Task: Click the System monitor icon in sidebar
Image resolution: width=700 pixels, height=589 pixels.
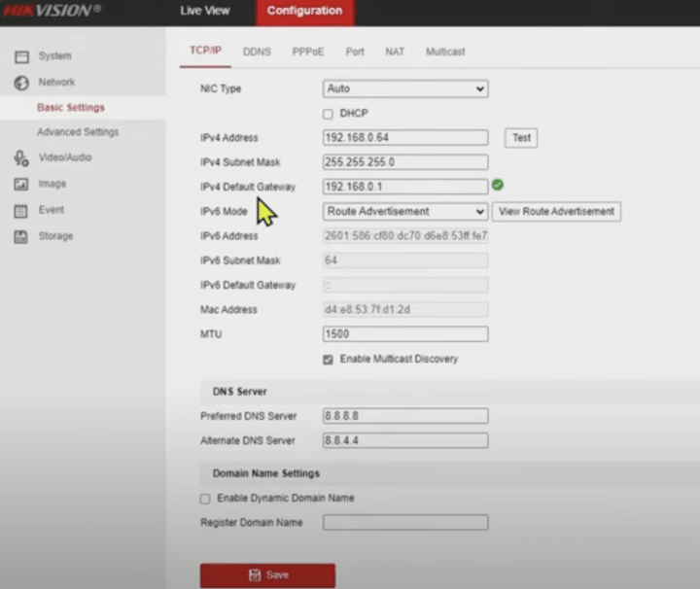Action: coord(20,56)
